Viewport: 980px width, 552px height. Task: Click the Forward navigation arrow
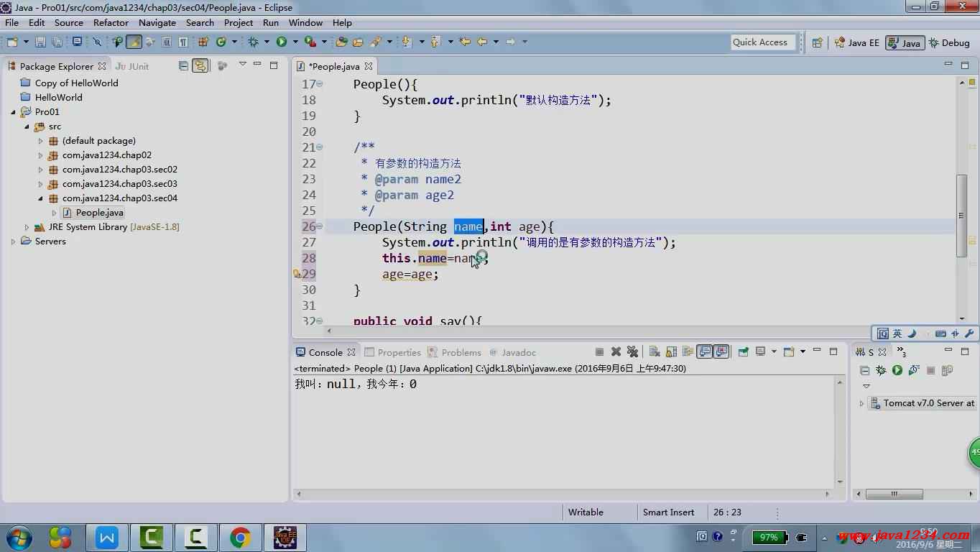click(x=511, y=42)
